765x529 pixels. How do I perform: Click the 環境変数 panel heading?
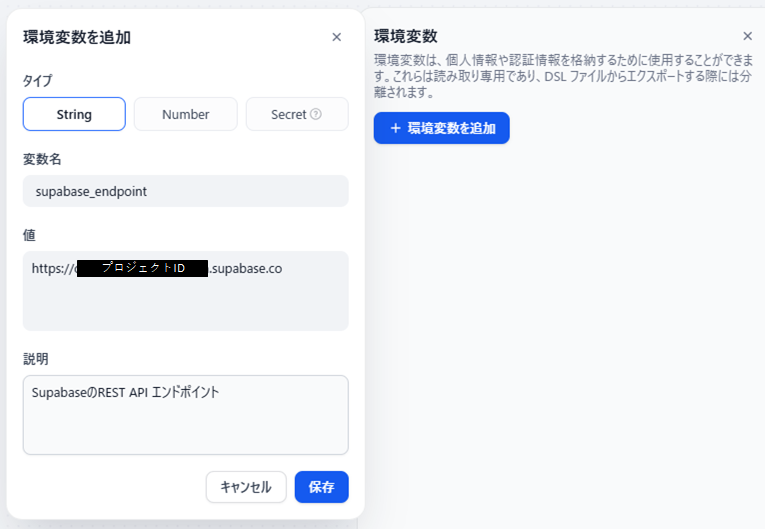coord(405,36)
